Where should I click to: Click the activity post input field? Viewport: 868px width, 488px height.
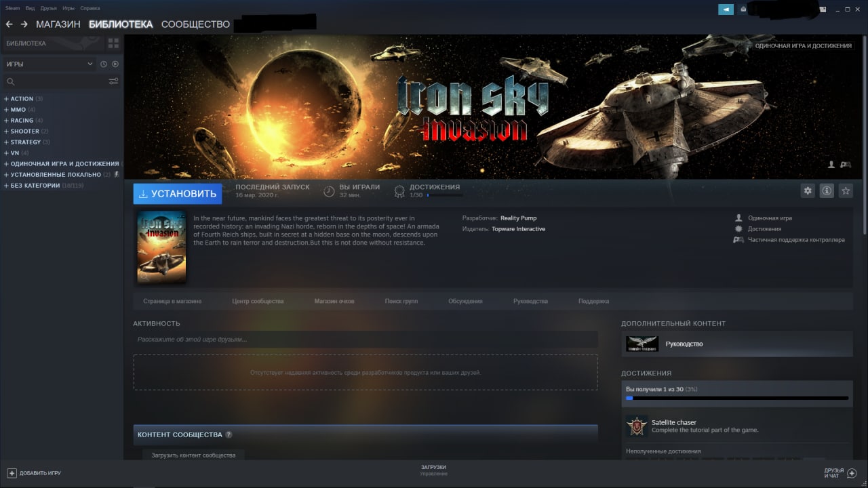366,339
